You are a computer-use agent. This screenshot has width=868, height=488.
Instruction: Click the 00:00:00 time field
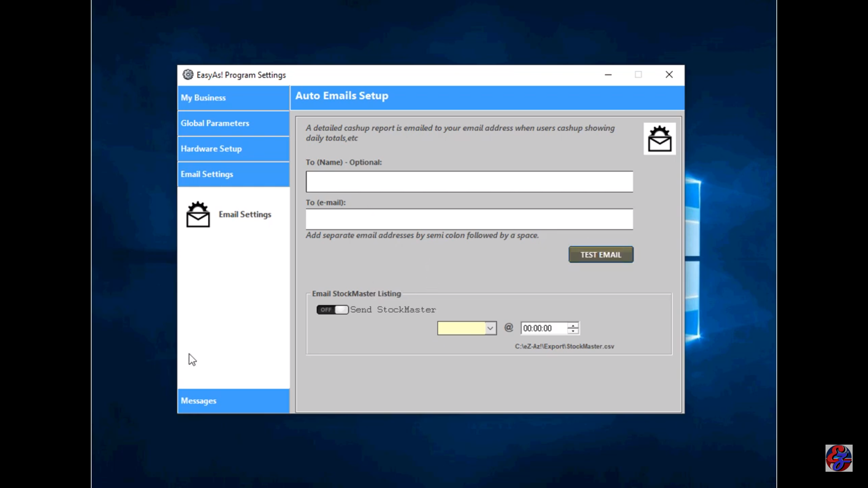[x=543, y=328]
